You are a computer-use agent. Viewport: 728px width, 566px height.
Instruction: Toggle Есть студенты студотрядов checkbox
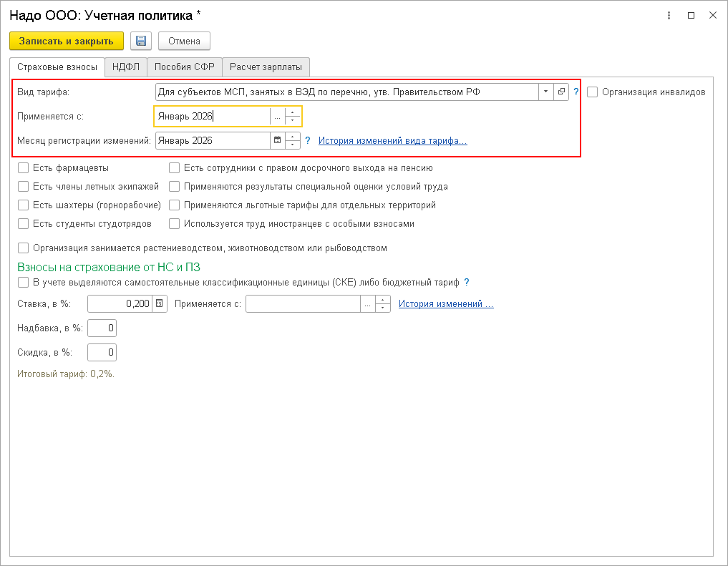24,224
